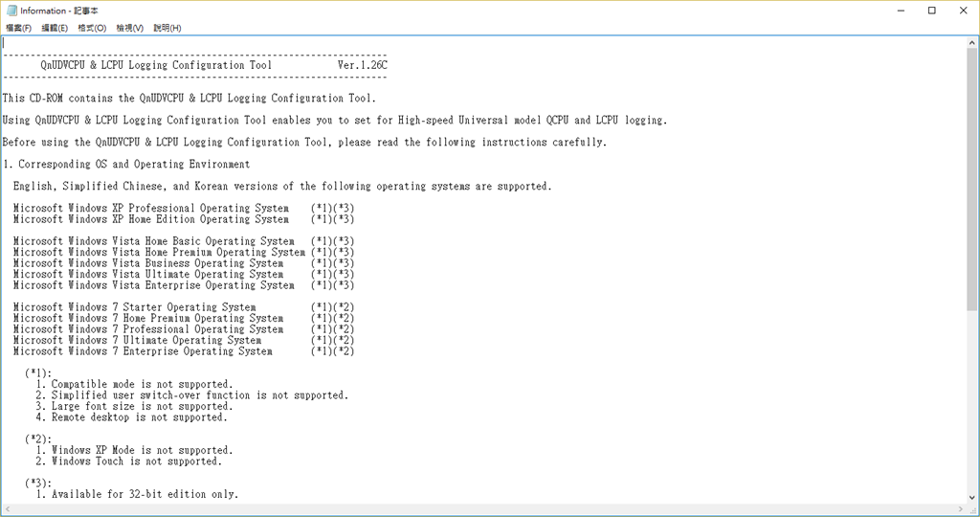Viewport: 980px width, 517px height.
Task: Click 'Microsoft Windows Vista Enterprise Operating System'
Action: 154,285
